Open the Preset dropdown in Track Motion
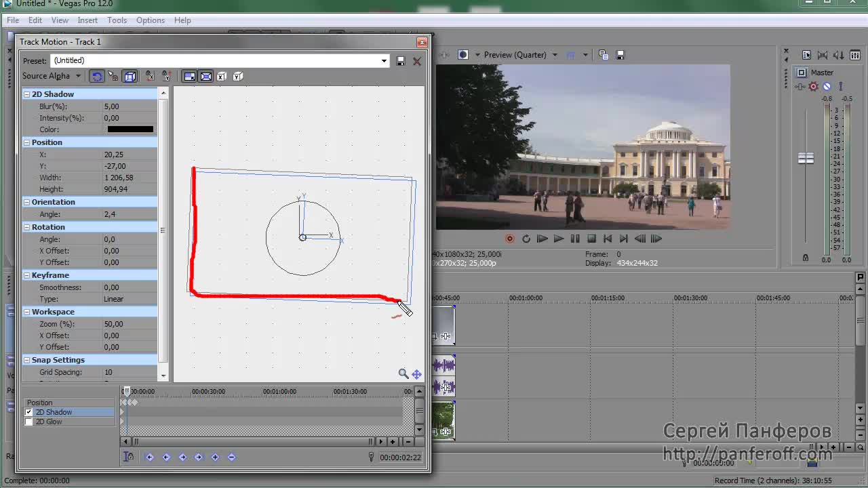The height and width of the screenshot is (488, 868). (384, 61)
